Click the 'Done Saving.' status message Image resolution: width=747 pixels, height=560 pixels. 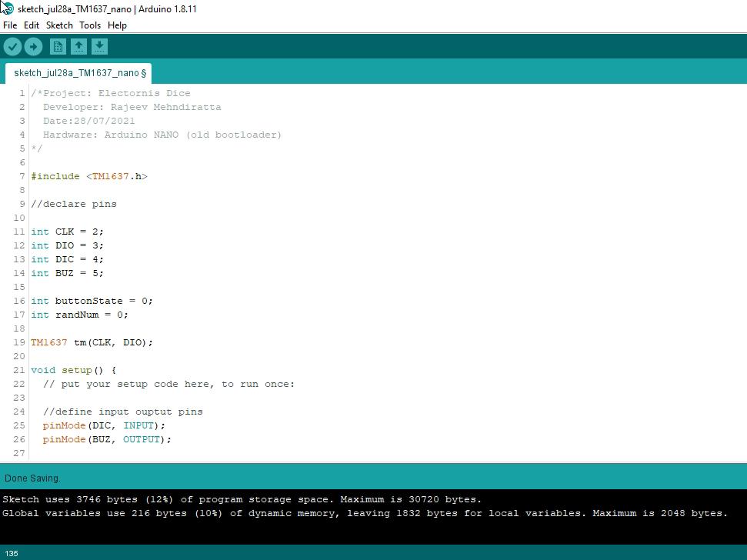(32, 478)
